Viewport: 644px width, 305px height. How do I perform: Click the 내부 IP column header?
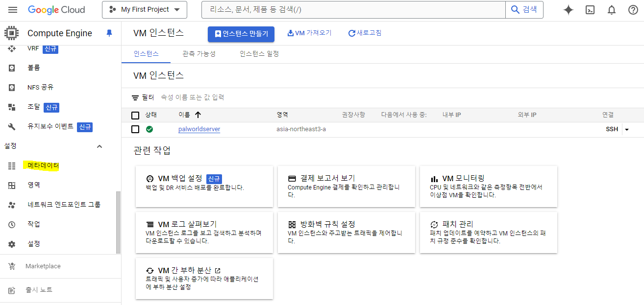[x=451, y=115]
